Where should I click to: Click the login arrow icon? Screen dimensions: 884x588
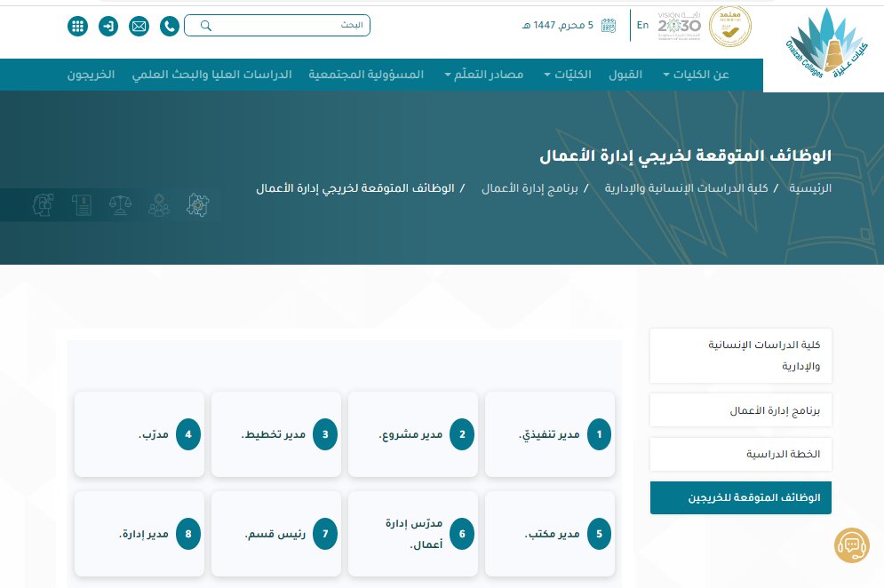pyautogui.click(x=108, y=26)
